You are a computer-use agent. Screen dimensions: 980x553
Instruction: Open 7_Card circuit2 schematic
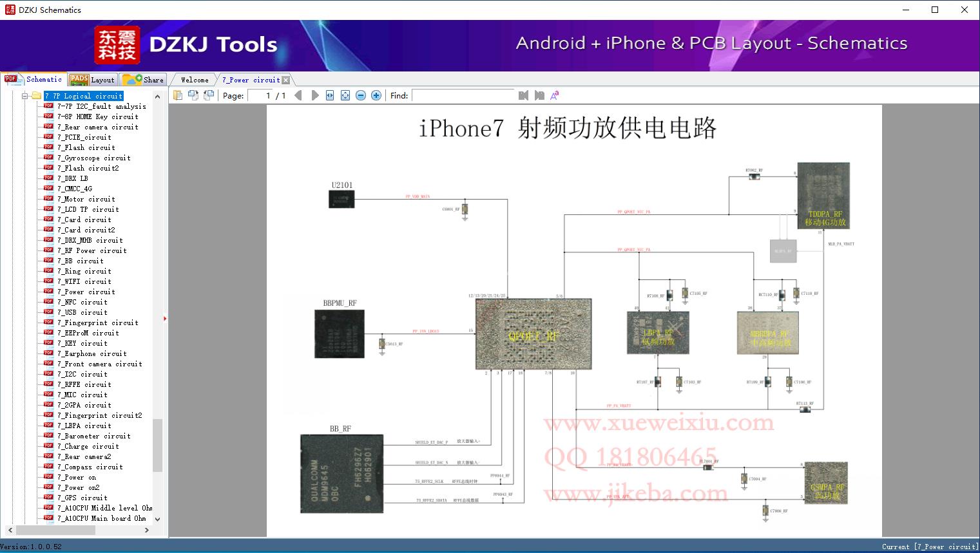[86, 230]
